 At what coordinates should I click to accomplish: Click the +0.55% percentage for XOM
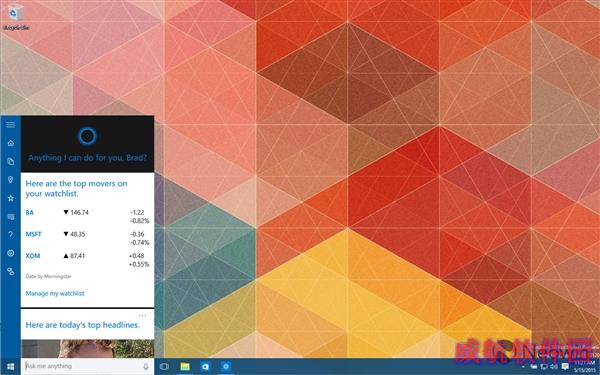139,264
